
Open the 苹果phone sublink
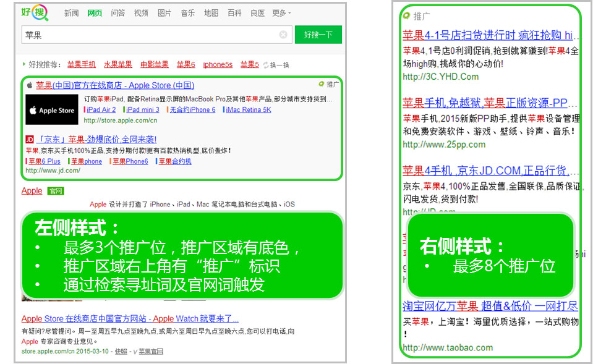[x=87, y=161]
